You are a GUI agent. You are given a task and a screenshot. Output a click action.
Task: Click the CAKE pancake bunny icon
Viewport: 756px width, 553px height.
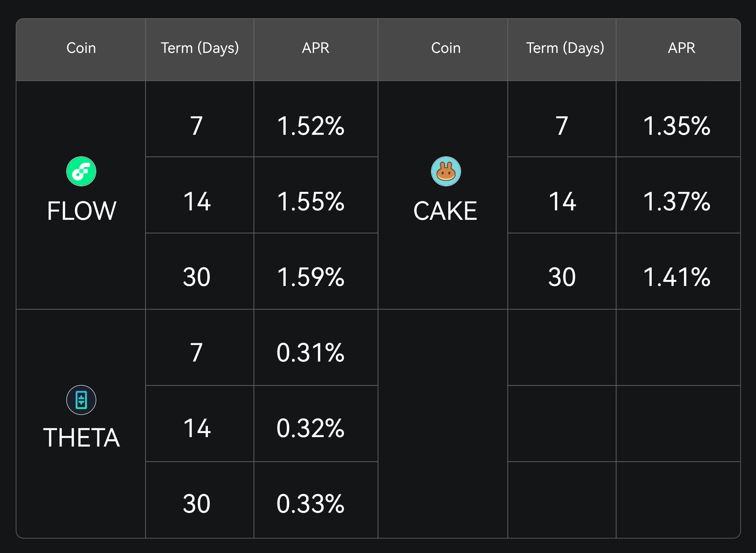click(446, 171)
